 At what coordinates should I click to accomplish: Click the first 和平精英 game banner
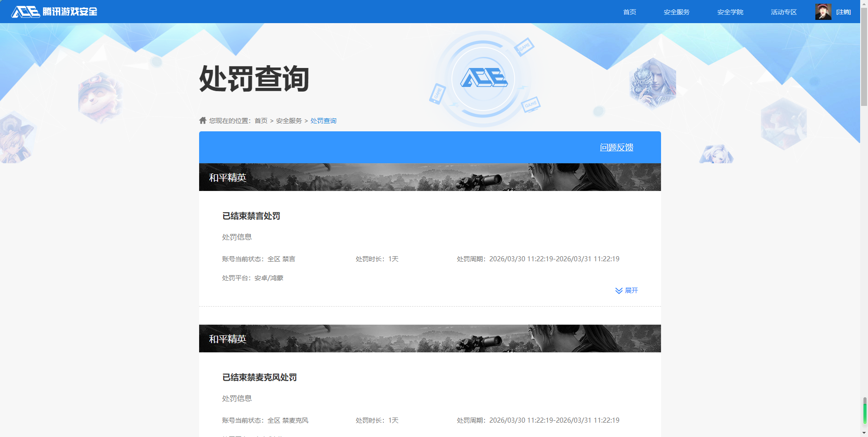[430, 177]
